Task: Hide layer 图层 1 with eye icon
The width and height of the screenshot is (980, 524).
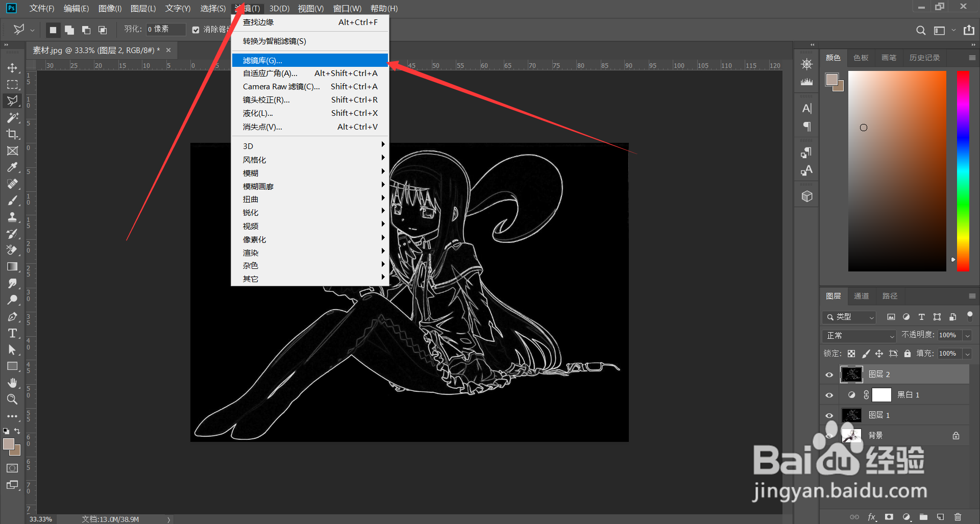Action: pos(829,415)
